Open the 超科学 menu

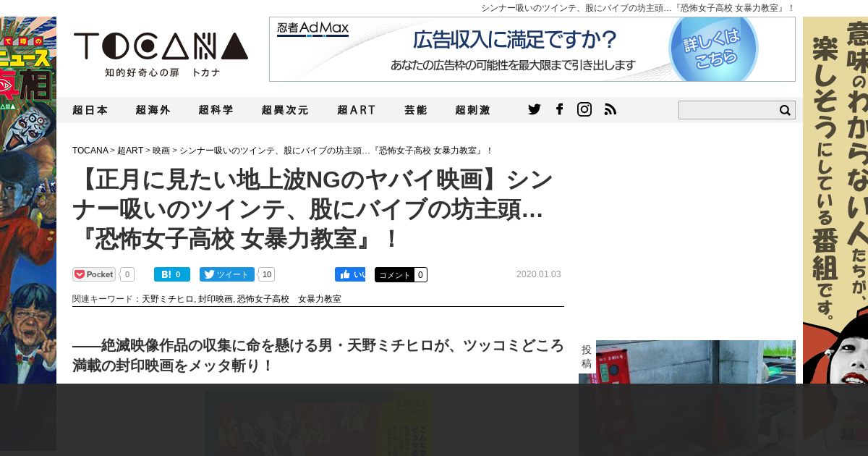(216, 110)
